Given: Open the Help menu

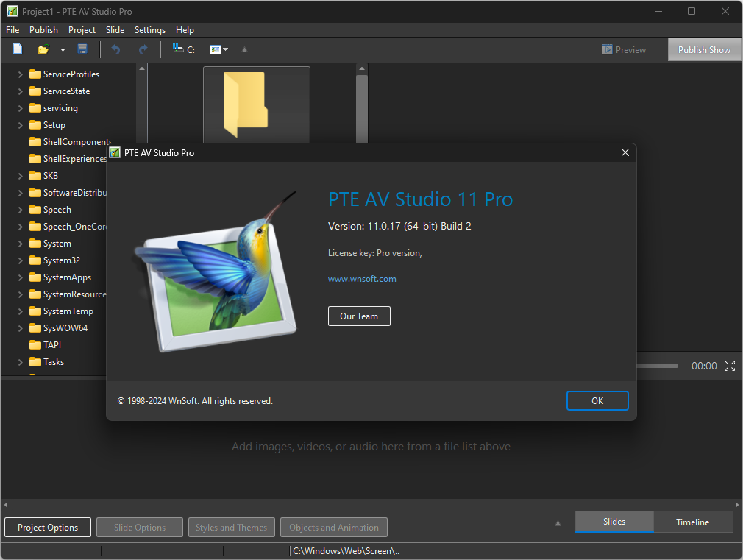Looking at the screenshot, I should coord(185,30).
